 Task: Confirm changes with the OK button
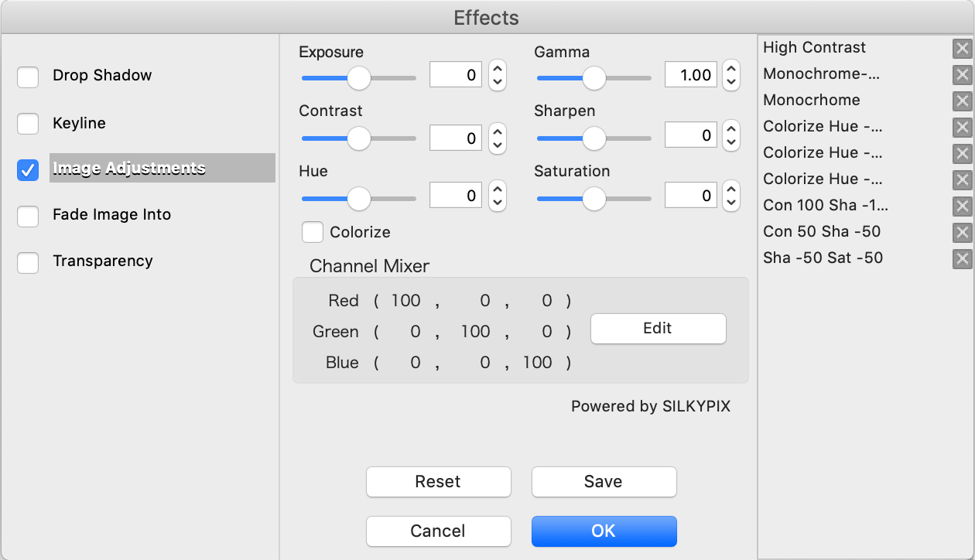click(604, 531)
